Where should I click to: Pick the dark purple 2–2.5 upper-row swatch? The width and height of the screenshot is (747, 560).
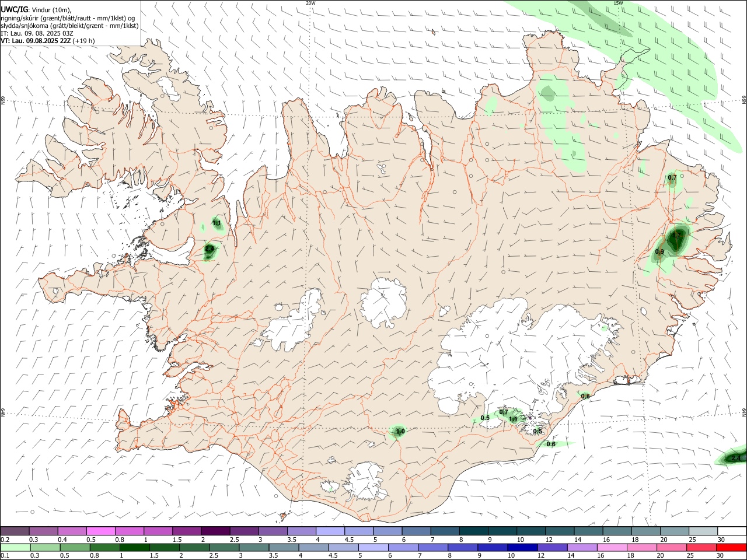(x=215, y=531)
